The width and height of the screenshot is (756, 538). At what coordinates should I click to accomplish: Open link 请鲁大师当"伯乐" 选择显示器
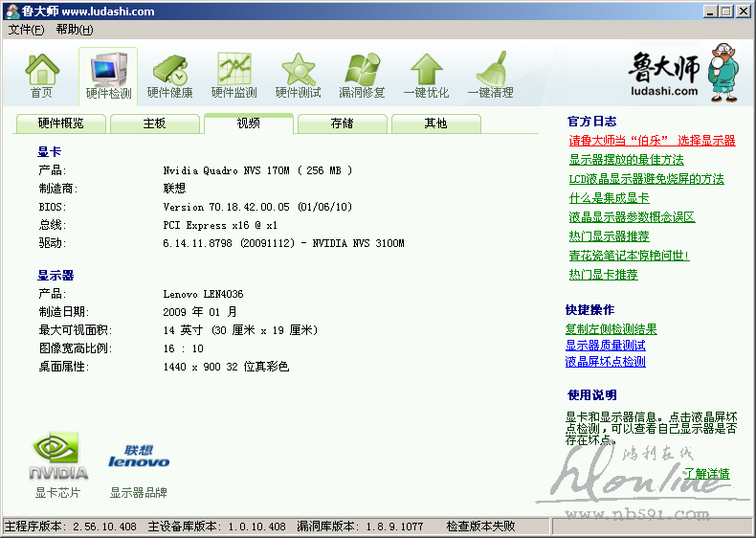tap(652, 141)
